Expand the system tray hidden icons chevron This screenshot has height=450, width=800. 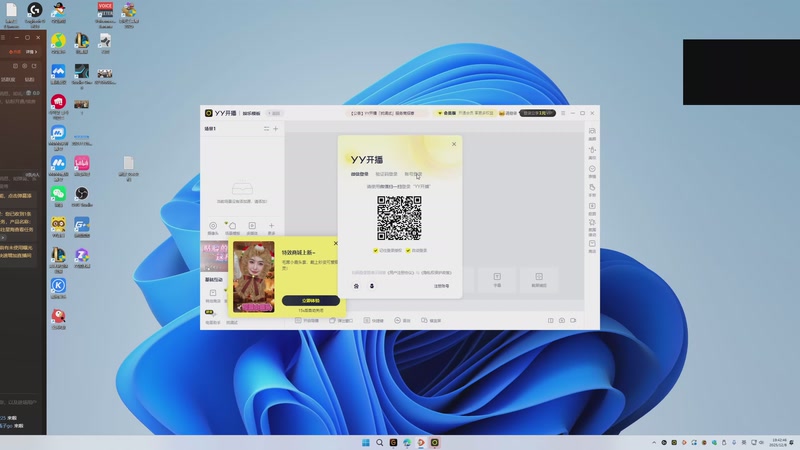(x=654, y=442)
